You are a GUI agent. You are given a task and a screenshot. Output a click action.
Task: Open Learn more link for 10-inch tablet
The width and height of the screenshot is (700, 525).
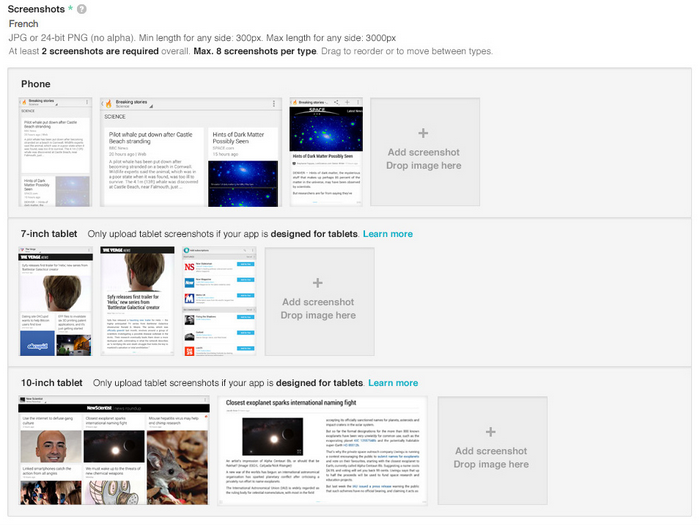pos(393,383)
